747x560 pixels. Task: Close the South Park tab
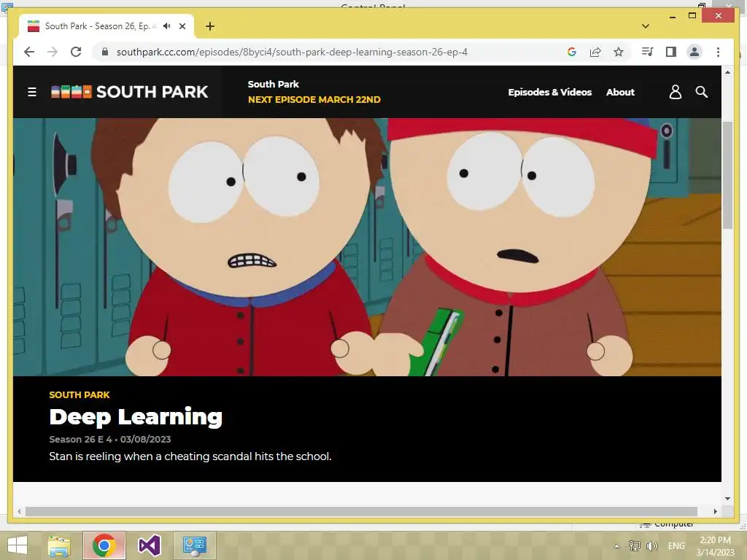(x=182, y=26)
